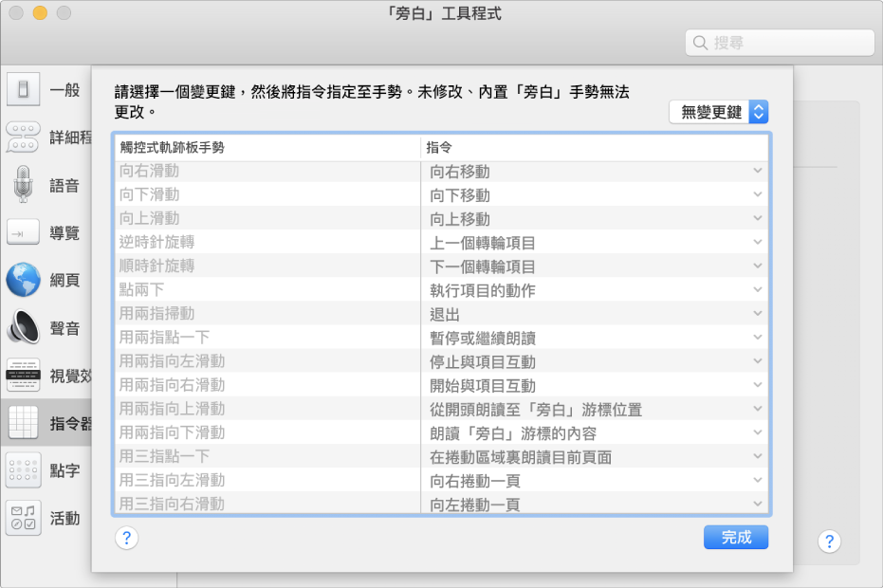Open the 聲音 sidebar label

pos(64,328)
